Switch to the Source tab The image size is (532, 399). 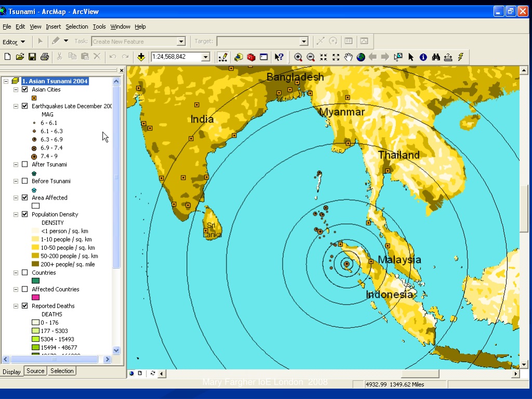click(x=35, y=371)
